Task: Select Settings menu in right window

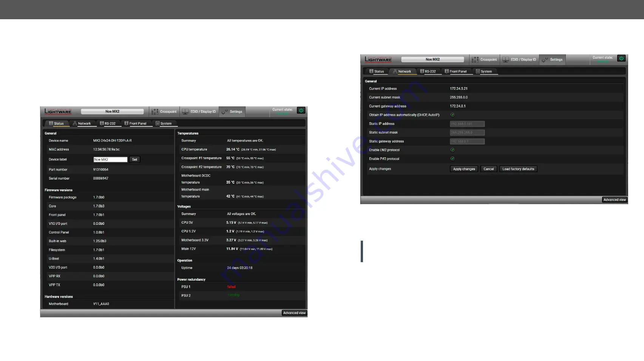Action: point(552,60)
